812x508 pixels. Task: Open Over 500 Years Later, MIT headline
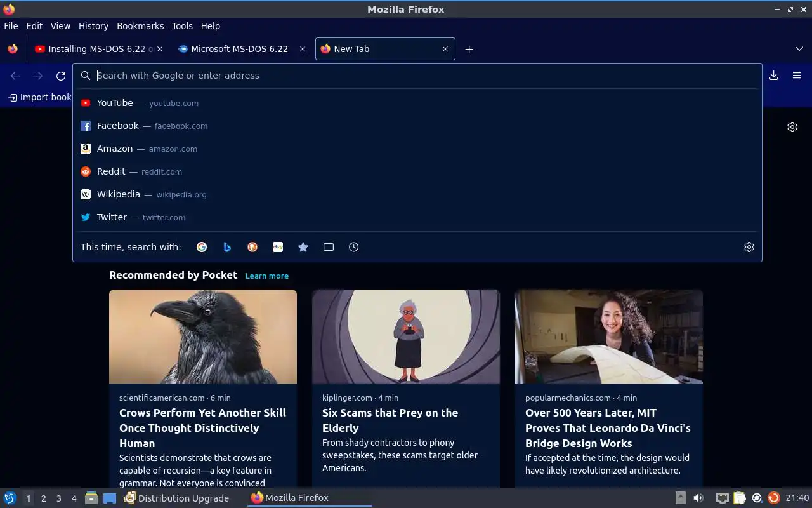[x=608, y=428]
